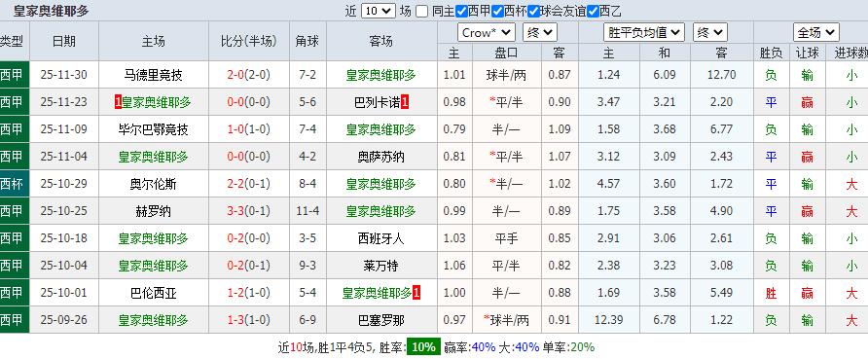
Task: Click 皇家奥维耶多 away entry on 25-11-09
Action: coord(380,129)
